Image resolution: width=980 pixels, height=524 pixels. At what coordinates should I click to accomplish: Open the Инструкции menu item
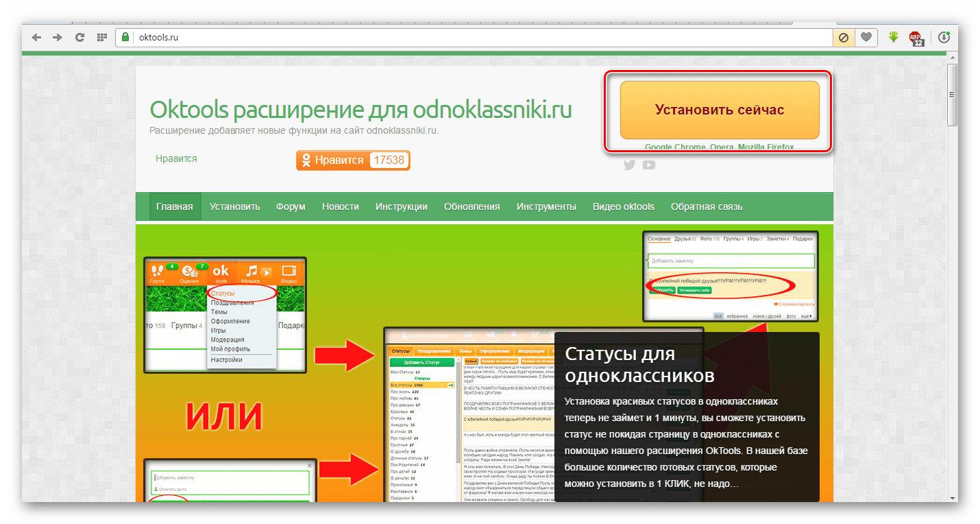tap(402, 206)
